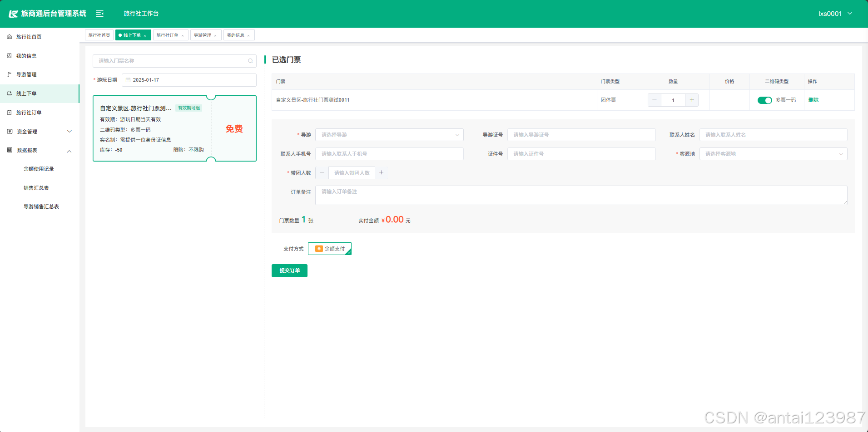Screen dimensions: 868x432
Task: Submit the order with 提交订单
Action: tap(289, 270)
